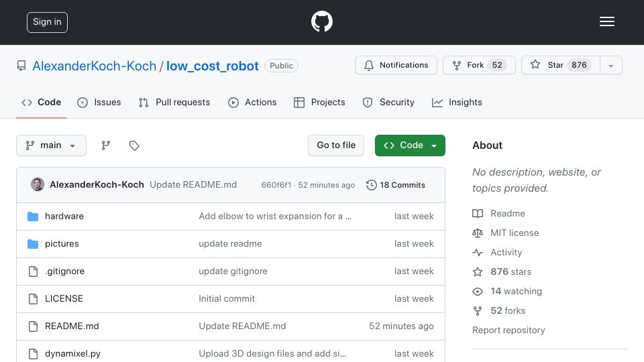Click the LICENSE file icon
This screenshot has width=644, height=362.
(x=33, y=299)
